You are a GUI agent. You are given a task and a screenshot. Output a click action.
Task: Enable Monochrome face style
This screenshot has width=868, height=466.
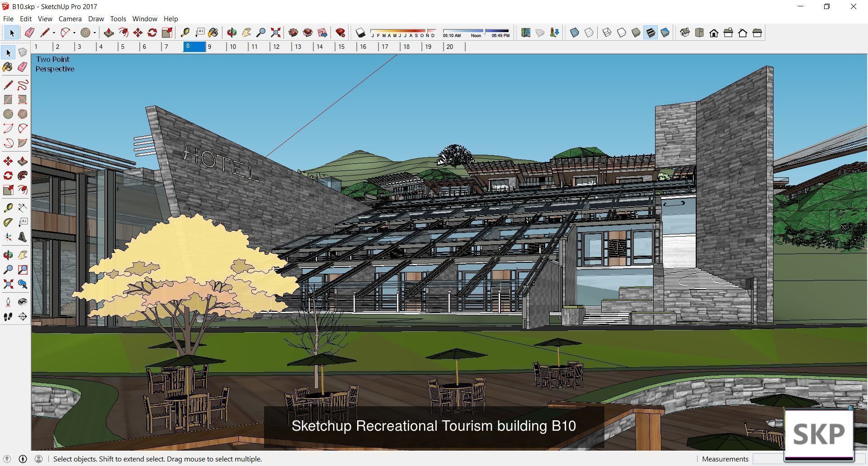point(665,33)
